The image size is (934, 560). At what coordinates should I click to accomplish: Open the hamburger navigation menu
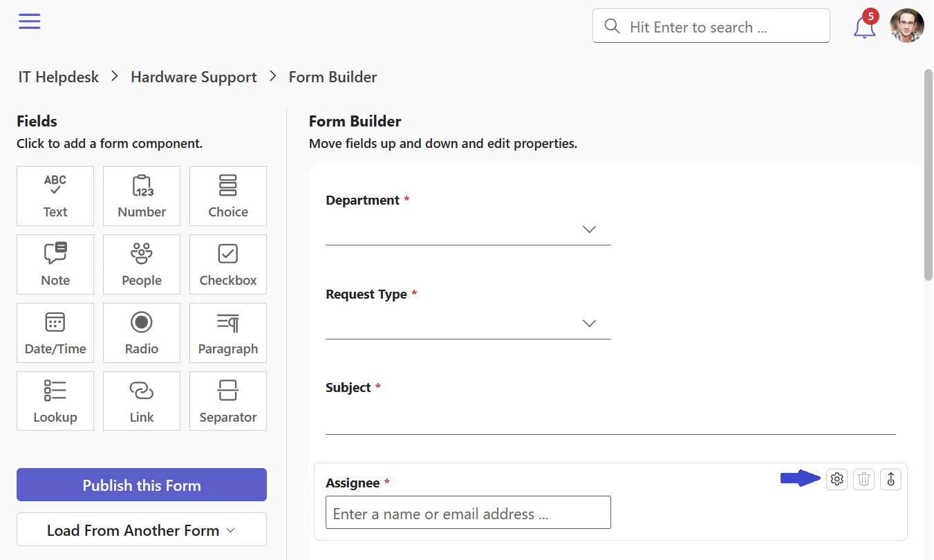click(x=30, y=21)
